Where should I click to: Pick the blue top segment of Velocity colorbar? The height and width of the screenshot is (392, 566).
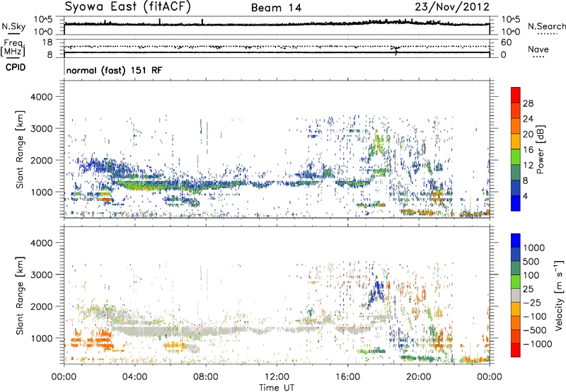[516, 241]
